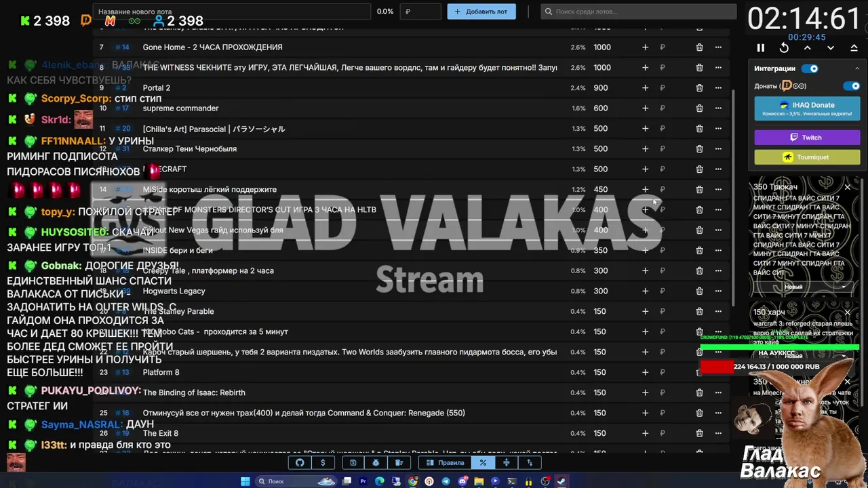Open more options for Parasocial lot

click(718, 129)
